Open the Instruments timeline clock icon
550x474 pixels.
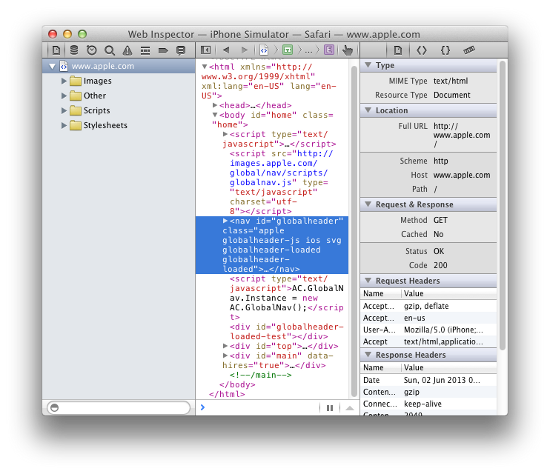[x=92, y=51]
